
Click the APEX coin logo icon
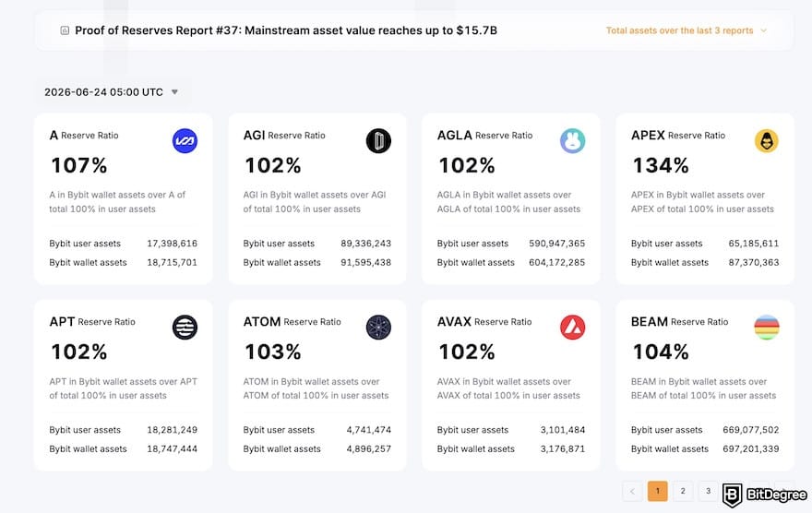pos(767,141)
